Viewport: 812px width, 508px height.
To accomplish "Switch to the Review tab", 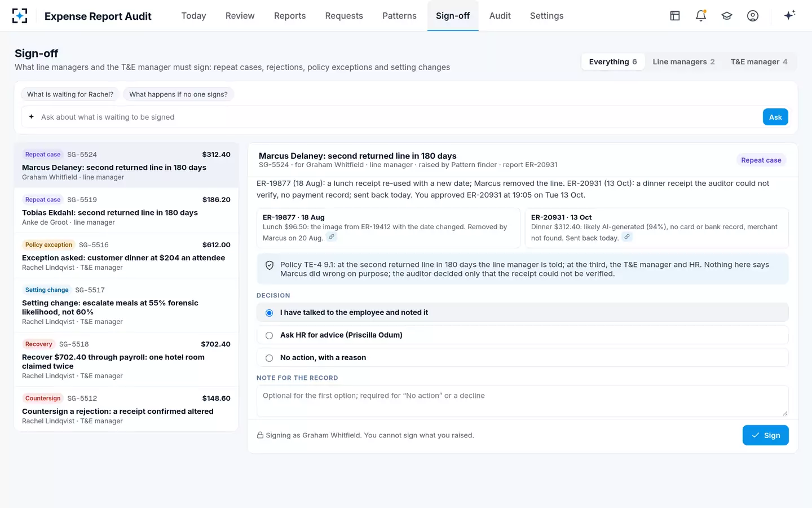I will pos(240,16).
